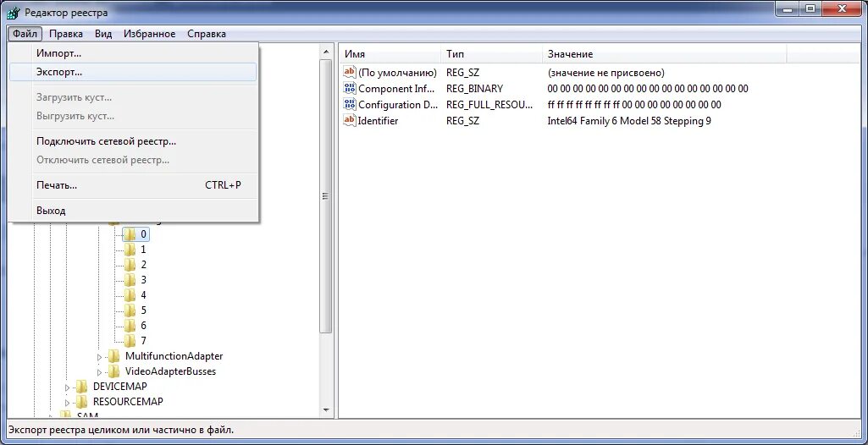Expand the DEVICEMAP node
The image size is (868, 445).
68,387
